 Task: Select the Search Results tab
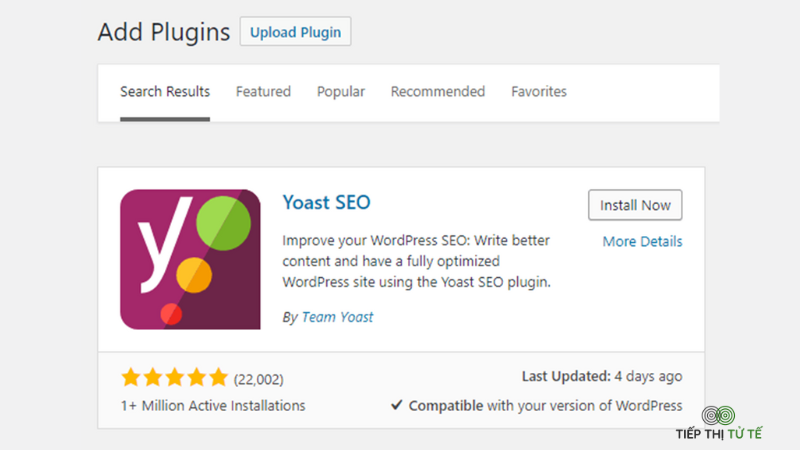pyautogui.click(x=165, y=92)
